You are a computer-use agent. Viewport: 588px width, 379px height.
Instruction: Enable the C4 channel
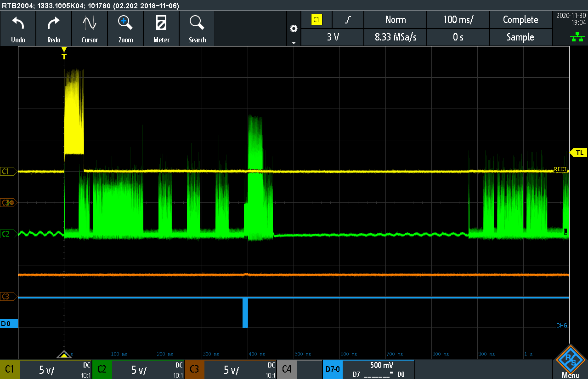(287, 369)
